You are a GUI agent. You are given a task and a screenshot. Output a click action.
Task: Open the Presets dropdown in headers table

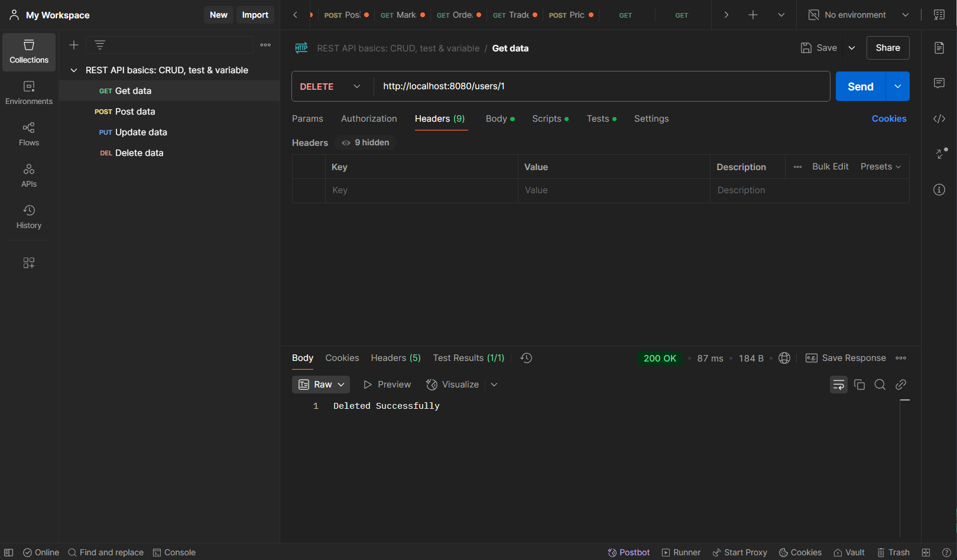[x=881, y=167]
